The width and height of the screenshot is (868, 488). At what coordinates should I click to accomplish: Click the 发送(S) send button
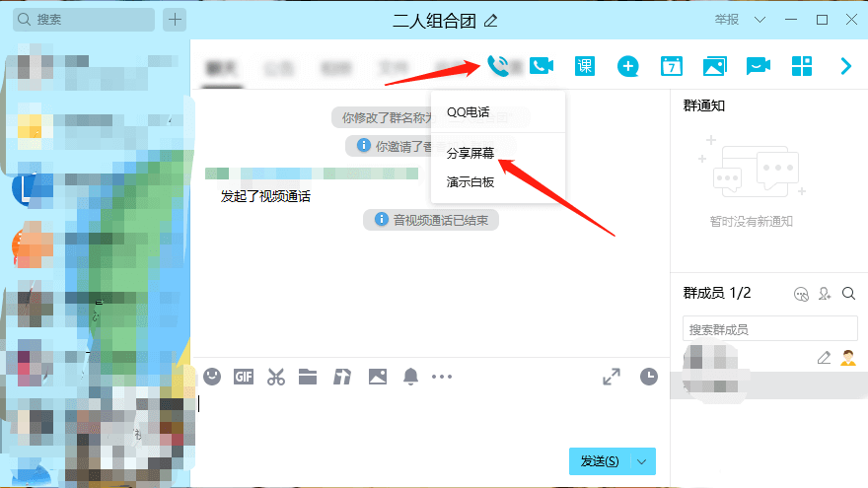[600, 461]
